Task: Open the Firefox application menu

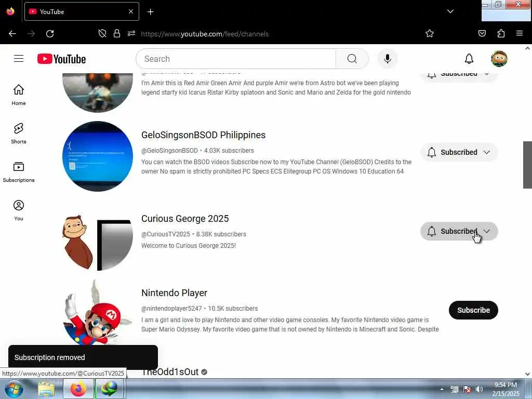Action: (x=520, y=34)
